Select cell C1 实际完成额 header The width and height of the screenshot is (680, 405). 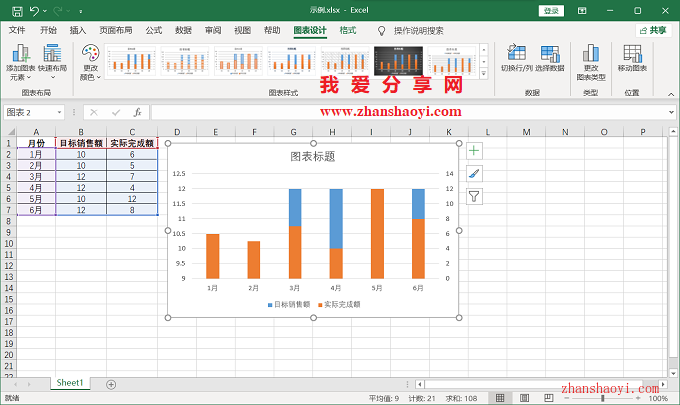pos(132,143)
